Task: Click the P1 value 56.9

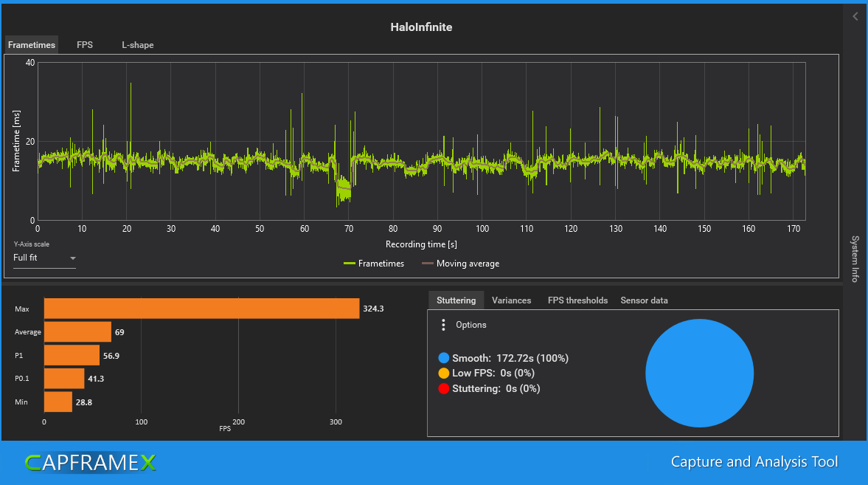Action: coord(111,356)
